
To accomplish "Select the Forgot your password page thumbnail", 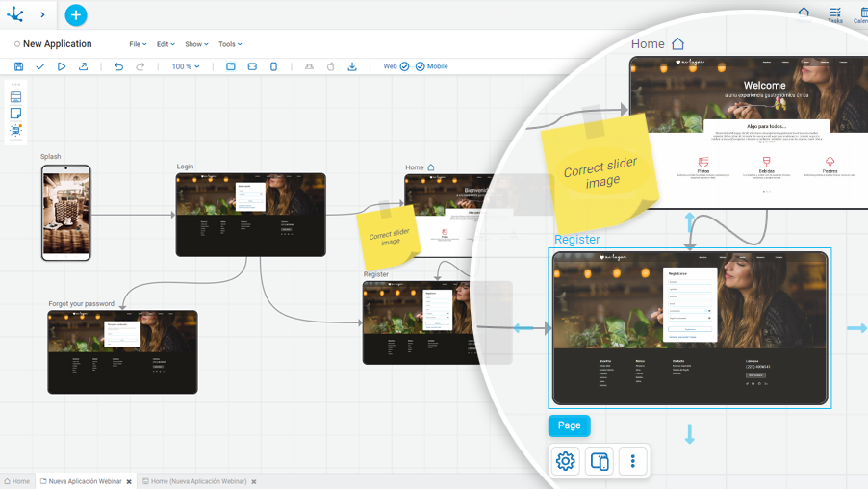I will pyautogui.click(x=122, y=352).
